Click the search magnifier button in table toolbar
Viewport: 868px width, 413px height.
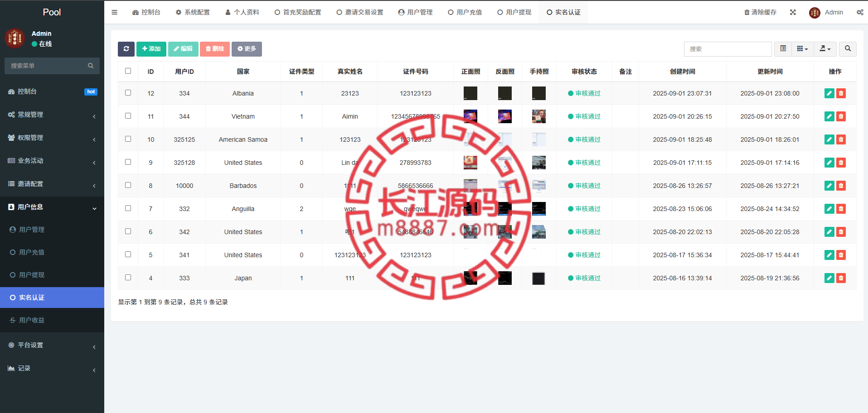tap(848, 49)
